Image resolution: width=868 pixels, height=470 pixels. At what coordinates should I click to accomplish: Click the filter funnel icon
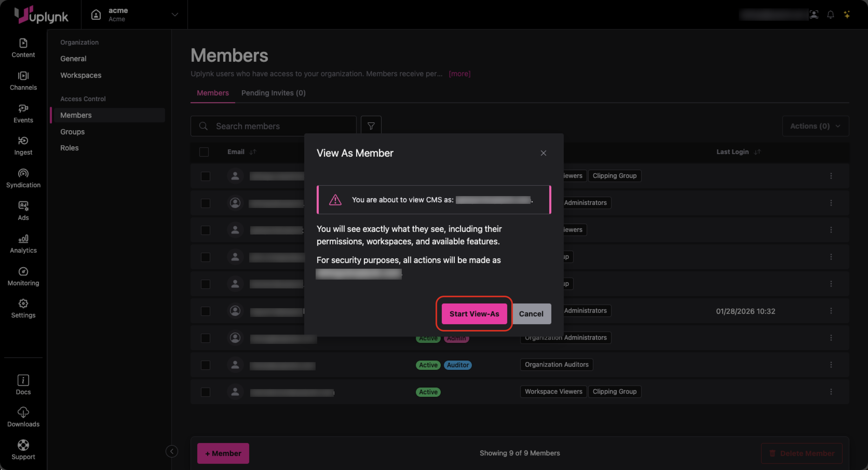point(371,126)
